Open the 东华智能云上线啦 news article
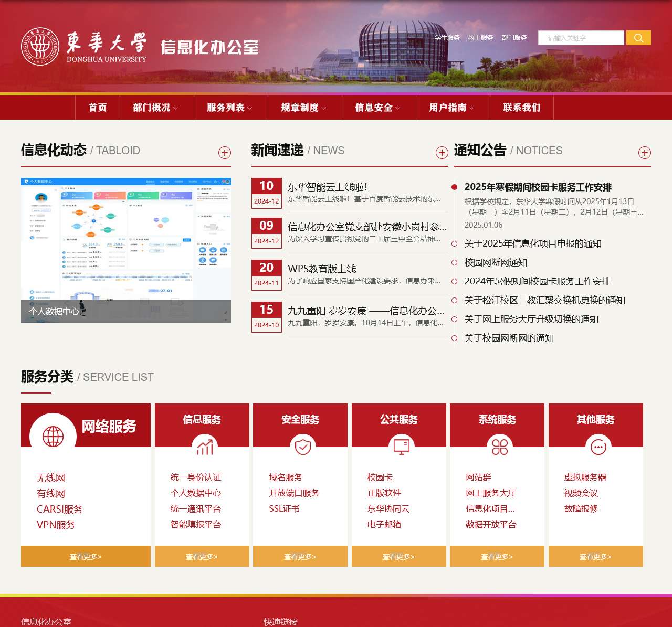Image resolution: width=672 pixels, height=627 pixels. (328, 187)
